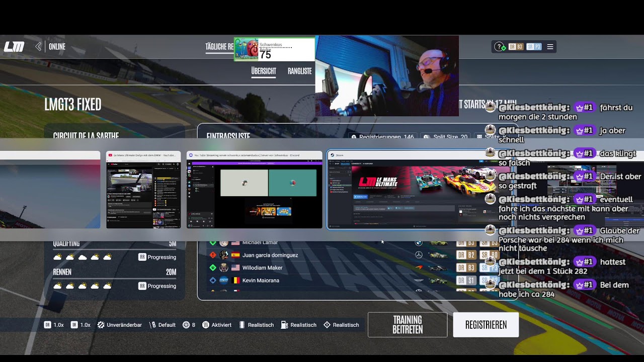Click the Default tire setting icon

[152, 325]
